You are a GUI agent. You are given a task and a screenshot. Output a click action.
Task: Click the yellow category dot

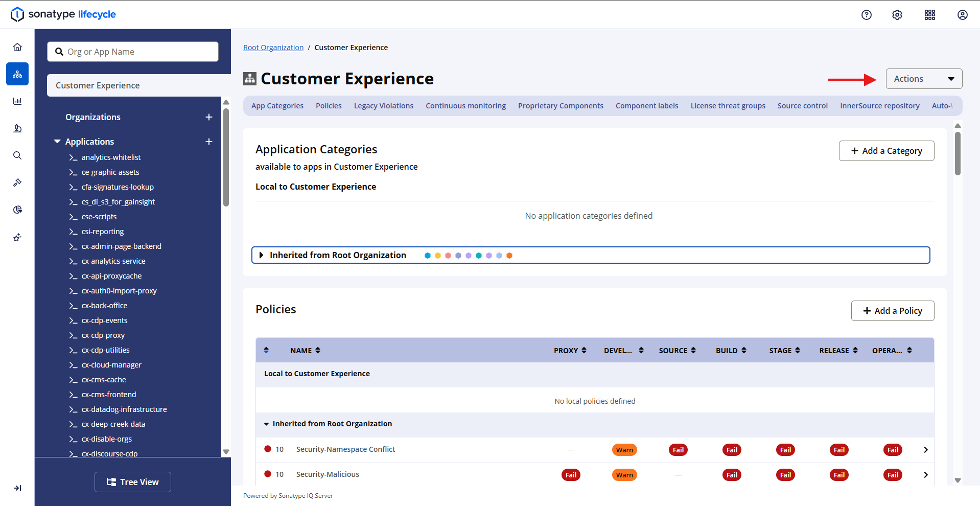coord(438,256)
